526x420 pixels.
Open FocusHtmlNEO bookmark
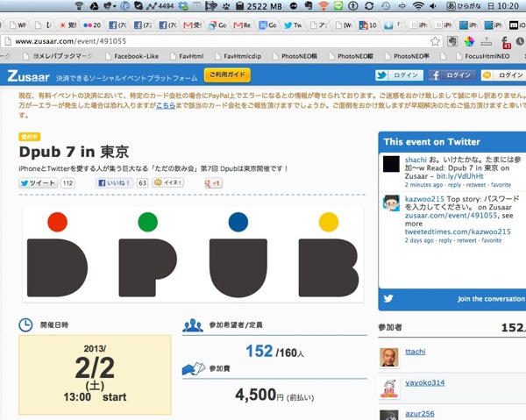click(483, 56)
